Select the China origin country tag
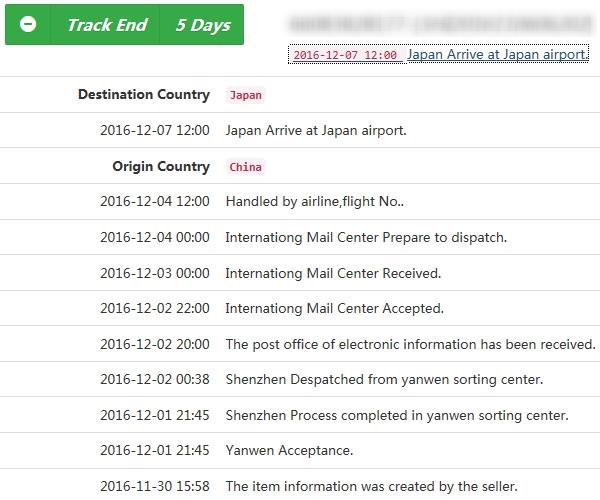Image resolution: width=600 pixels, height=500 pixels. (x=246, y=167)
